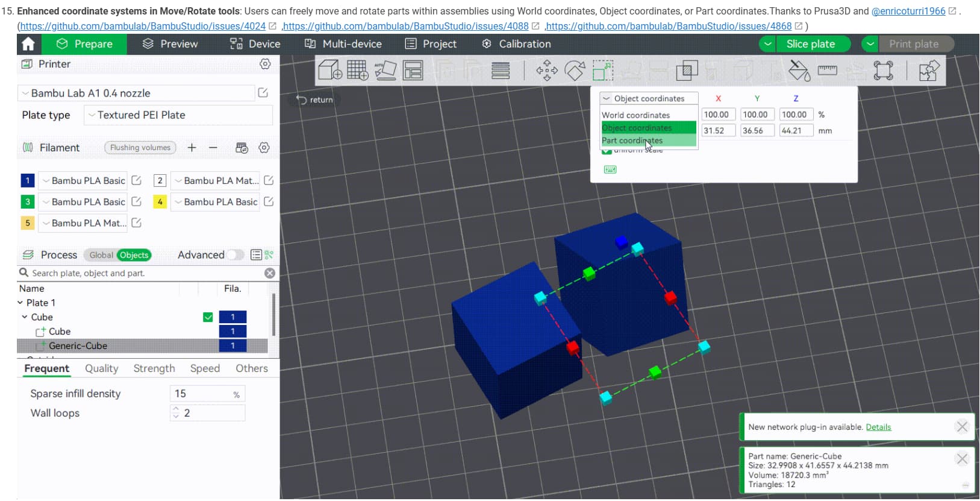The width and height of the screenshot is (980, 501).
Task: Switch to the Speed settings tab
Action: (205, 368)
